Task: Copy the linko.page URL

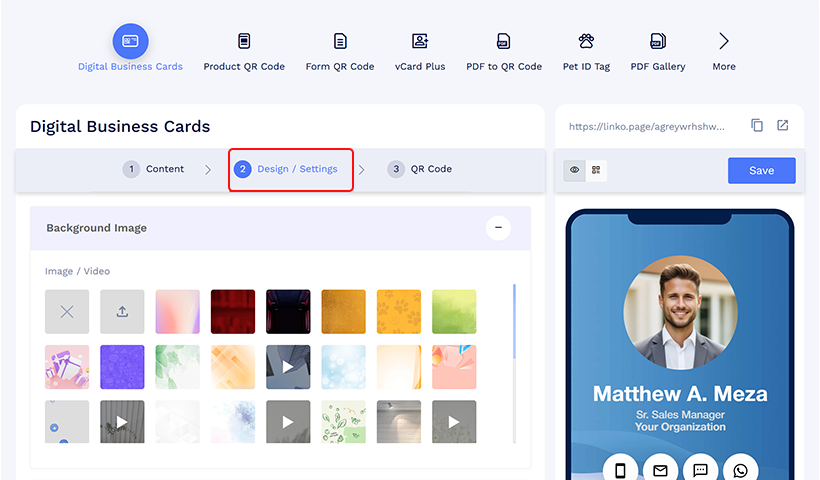Action: (x=757, y=125)
